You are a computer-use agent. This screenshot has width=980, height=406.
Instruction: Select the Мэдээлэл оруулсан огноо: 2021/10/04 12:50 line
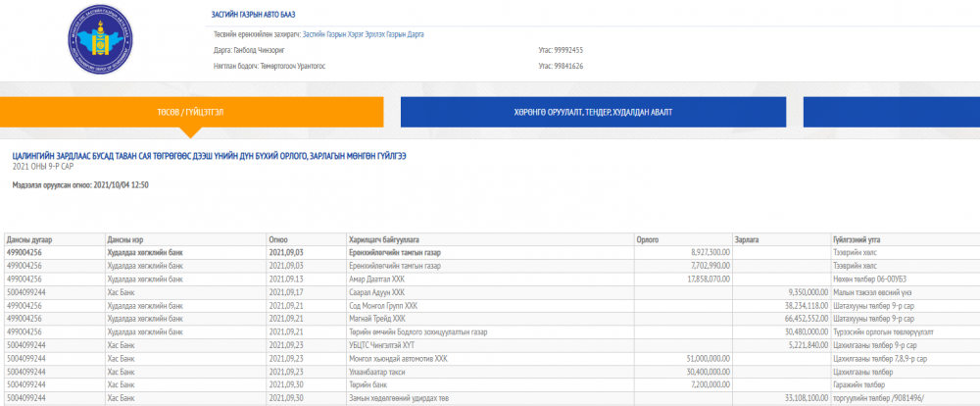tap(80, 185)
